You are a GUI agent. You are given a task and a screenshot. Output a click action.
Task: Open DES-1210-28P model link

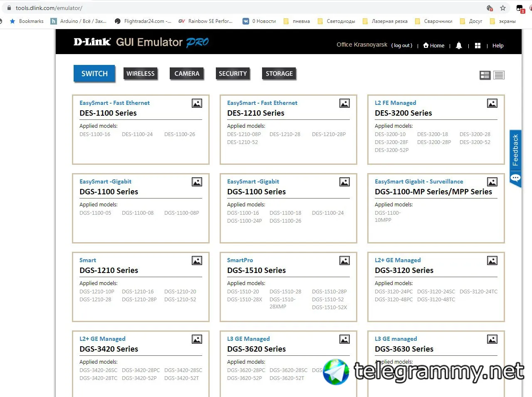[329, 134]
